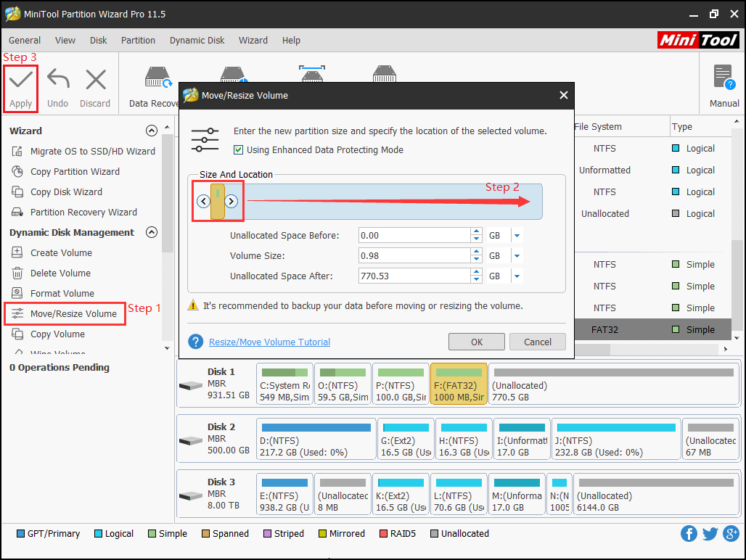Open Copy Partition Wizard

pyautogui.click(x=65, y=172)
